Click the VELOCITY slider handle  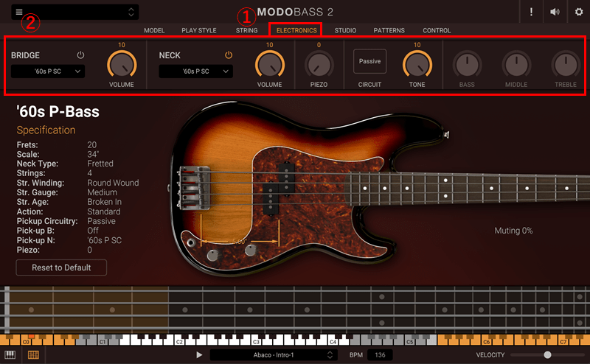(x=547, y=354)
